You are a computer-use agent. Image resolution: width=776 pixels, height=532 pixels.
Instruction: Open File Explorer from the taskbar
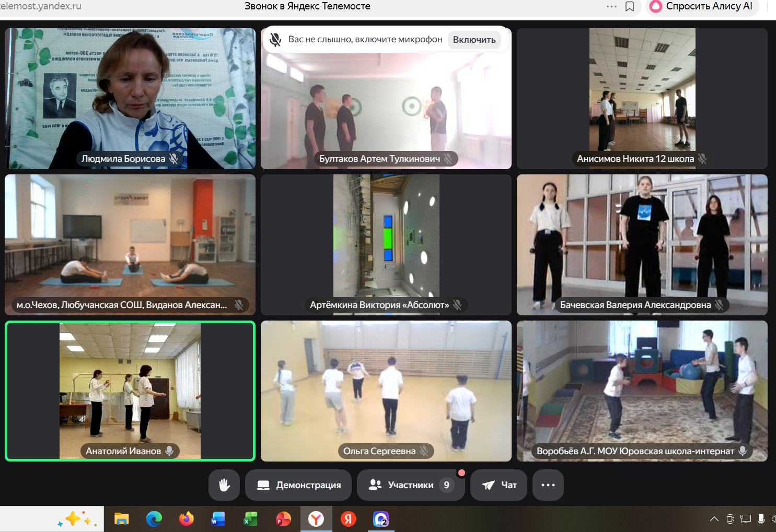coord(121,519)
